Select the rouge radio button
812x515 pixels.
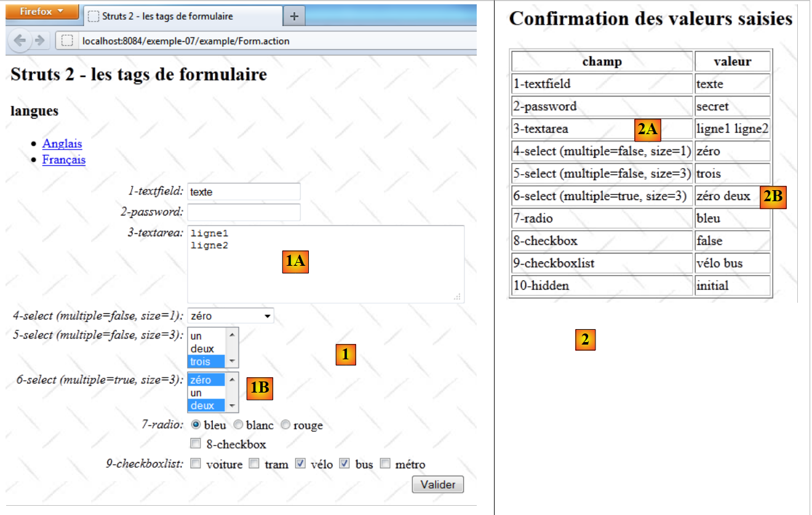285,425
